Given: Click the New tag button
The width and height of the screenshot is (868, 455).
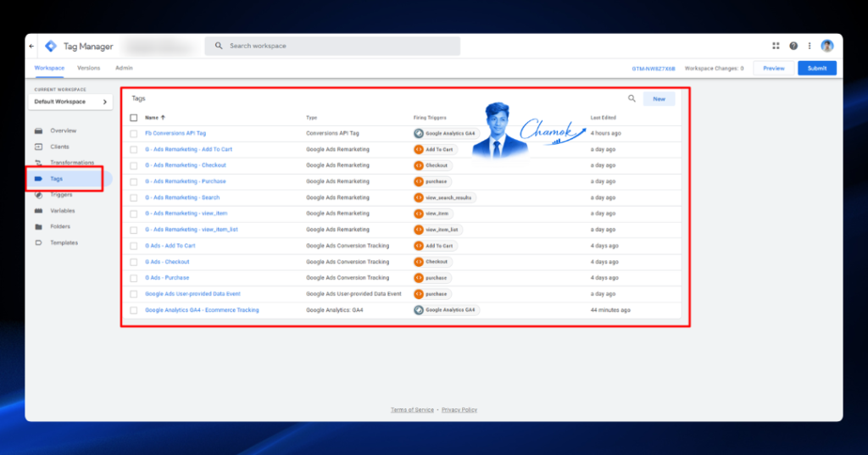Looking at the screenshot, I should coord(659,99).
